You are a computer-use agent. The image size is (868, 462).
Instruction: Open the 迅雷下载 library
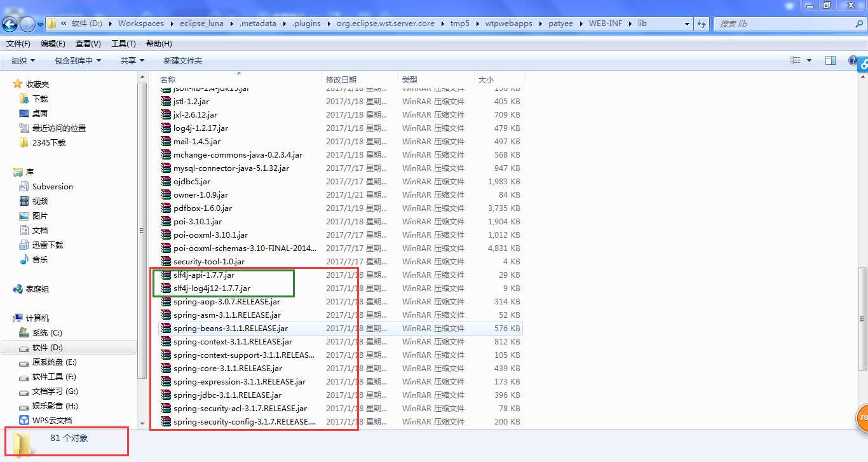click(48, 245)
